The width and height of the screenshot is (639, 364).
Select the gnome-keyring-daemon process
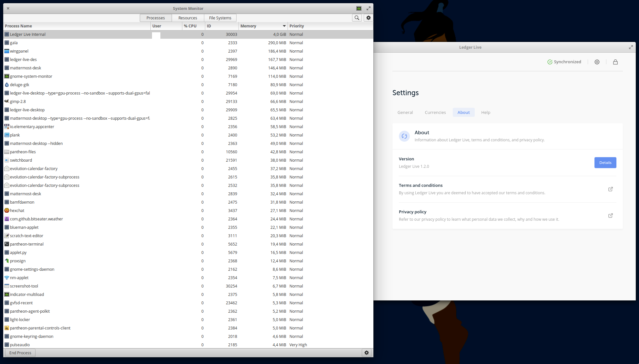(188, 336)
